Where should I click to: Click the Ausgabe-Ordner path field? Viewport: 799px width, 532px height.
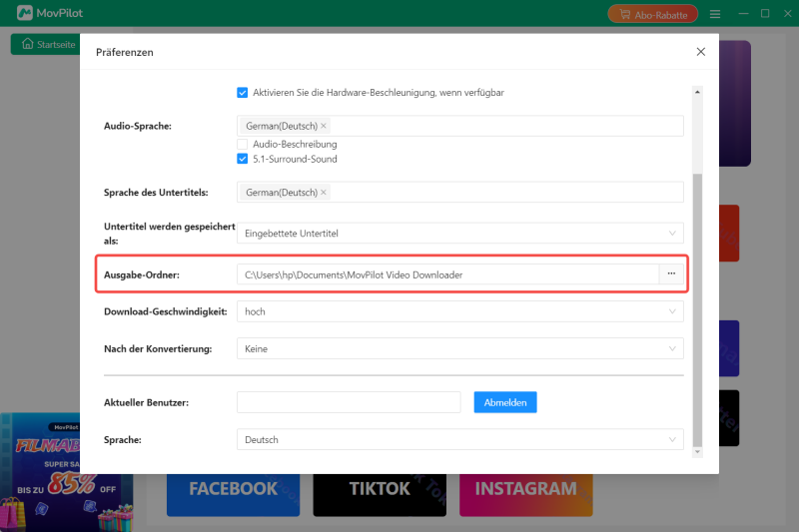(447, 274)
